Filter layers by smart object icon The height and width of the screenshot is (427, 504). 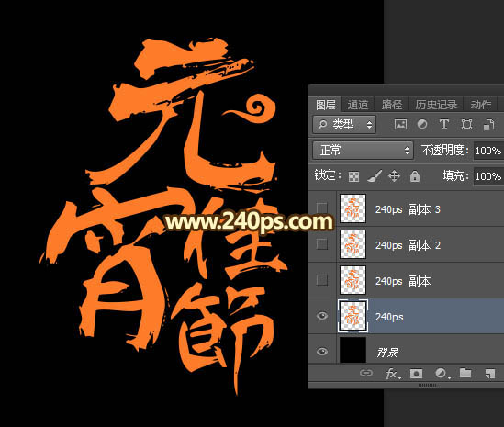click(489, 125)
